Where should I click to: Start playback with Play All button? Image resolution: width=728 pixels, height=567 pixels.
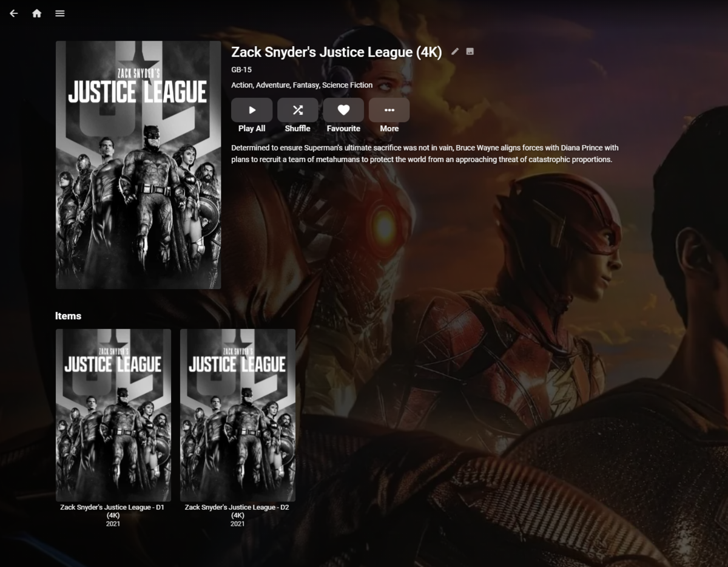click(252, 110)
